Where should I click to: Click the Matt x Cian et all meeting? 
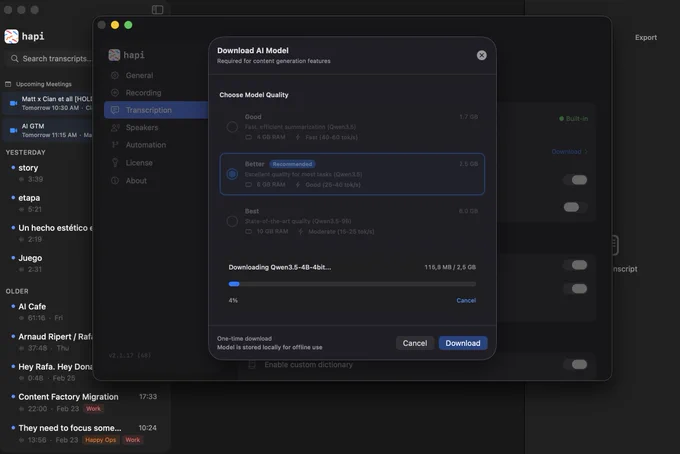pos(48,103)
